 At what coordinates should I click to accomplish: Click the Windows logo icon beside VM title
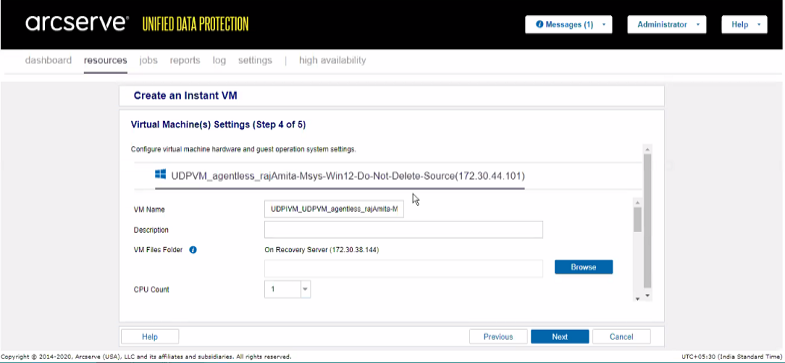pos(160,175)
